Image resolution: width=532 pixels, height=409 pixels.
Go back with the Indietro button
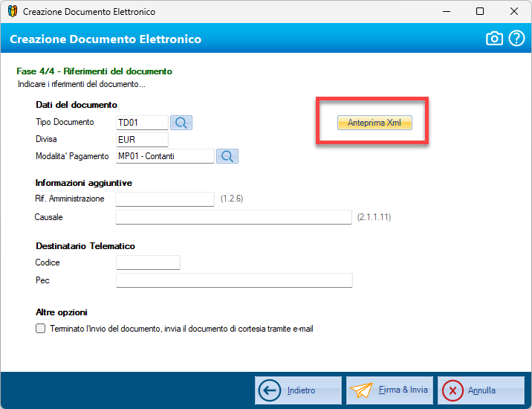tap(298, 390)
